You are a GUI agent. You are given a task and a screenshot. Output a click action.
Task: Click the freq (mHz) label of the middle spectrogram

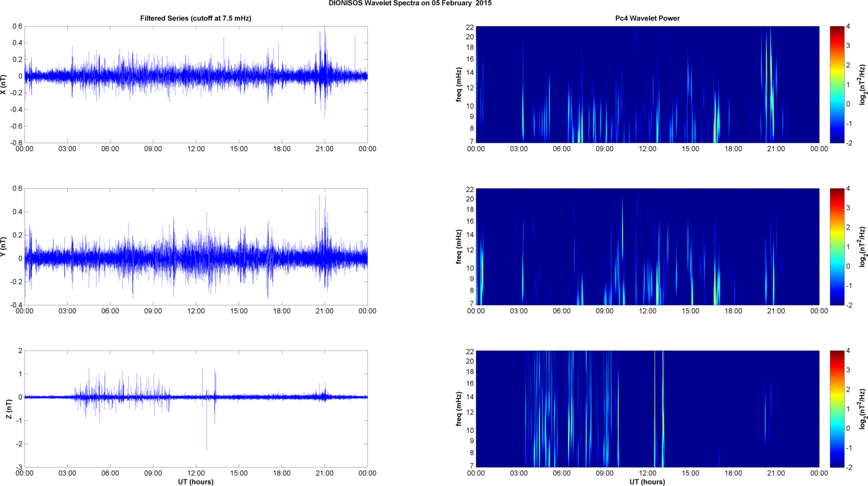click(x=459, y=246)
